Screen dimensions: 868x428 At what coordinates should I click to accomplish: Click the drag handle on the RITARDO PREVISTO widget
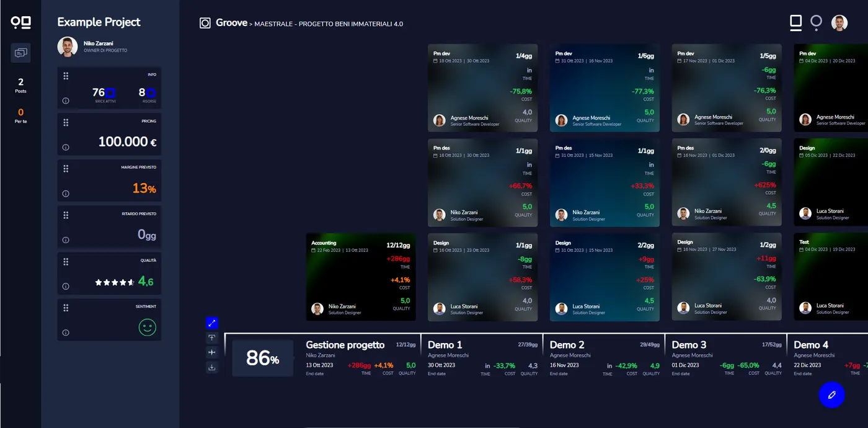(66, 215)
